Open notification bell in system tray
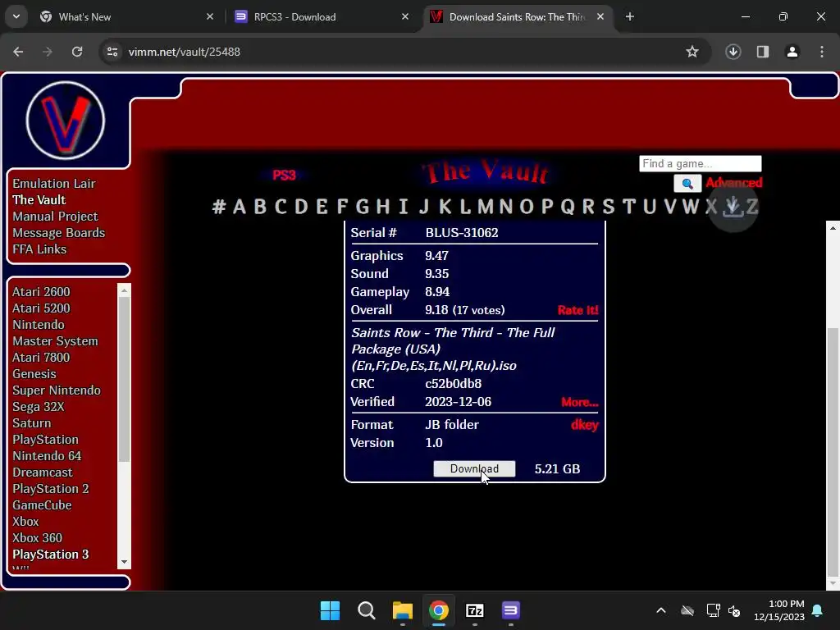 coord(818,610)
